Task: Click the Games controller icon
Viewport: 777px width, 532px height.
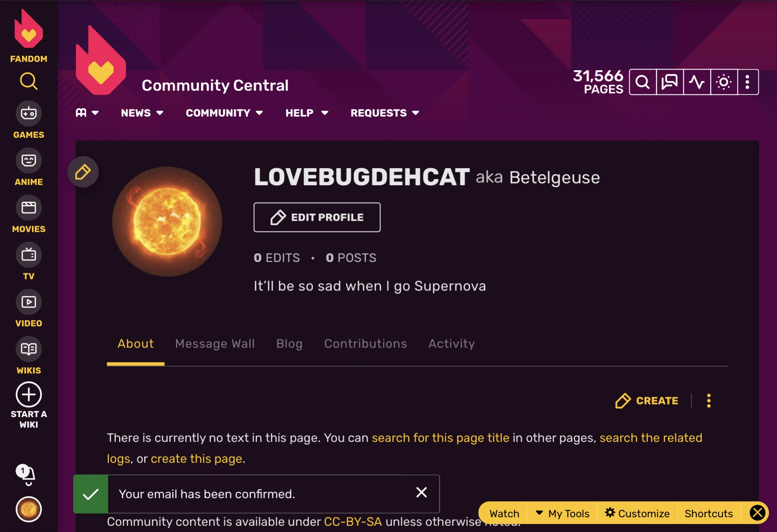Action: click(x=28, y=113)
